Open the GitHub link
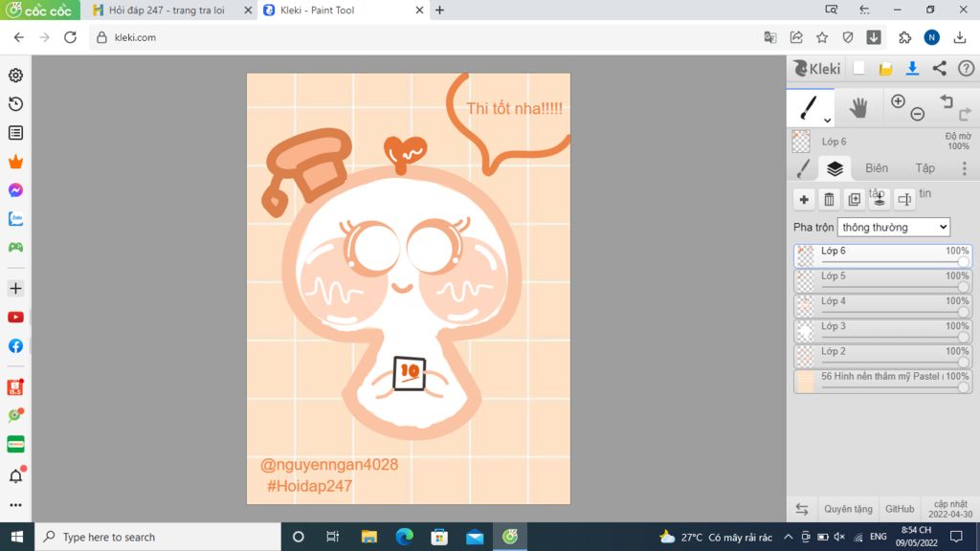 click(x=900, y=509)
